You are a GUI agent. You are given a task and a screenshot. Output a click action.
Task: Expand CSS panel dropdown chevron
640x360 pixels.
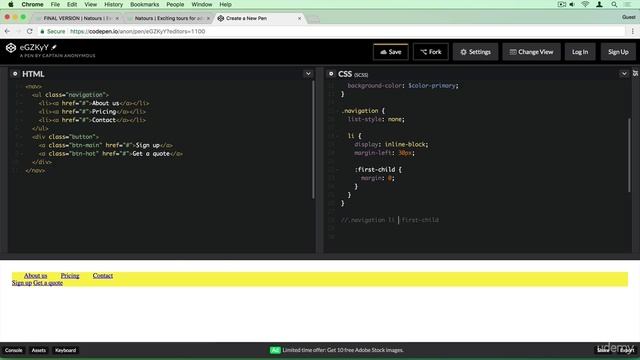(x=624, y=74)
